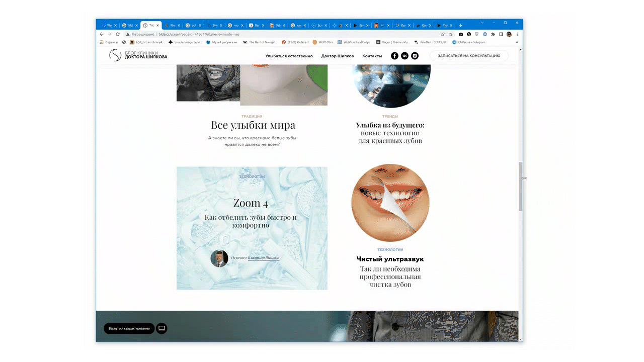
Task: Click the 'Владимир Шипков' author link
Action: pos(264,258)
